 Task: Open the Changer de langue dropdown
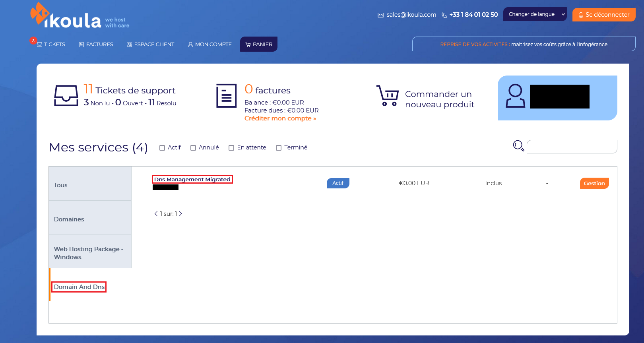point(535,14)
